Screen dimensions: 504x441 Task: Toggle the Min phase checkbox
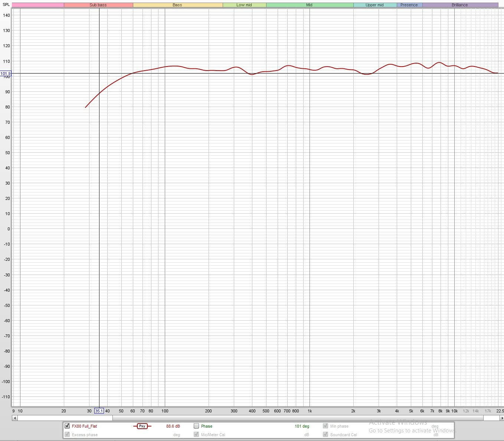(x=325, y=426)
